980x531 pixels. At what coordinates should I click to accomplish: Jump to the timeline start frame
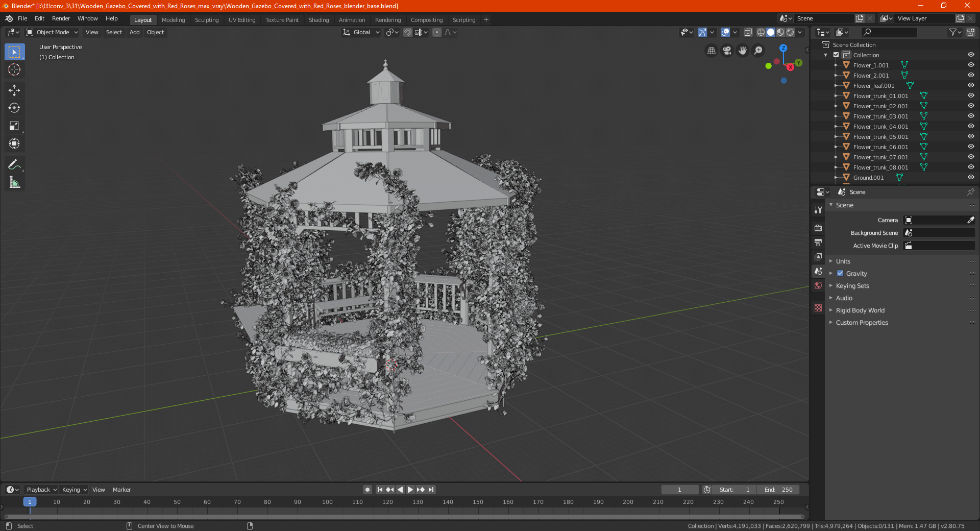pos(380,490)
